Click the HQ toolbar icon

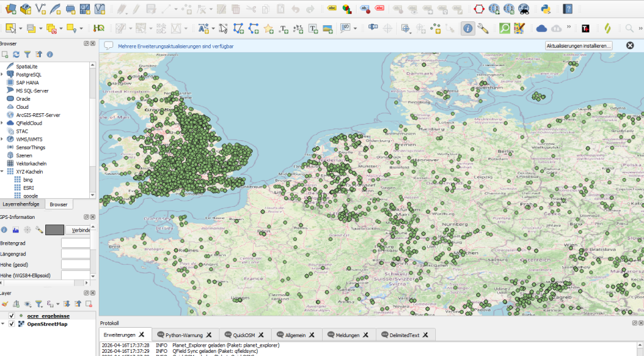click(x=99, y=28)
